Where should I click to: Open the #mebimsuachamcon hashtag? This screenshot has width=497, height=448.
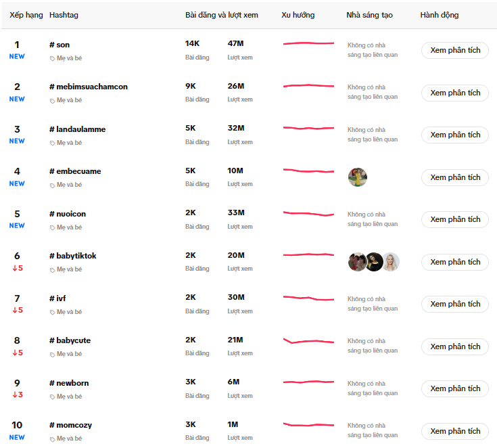(x=89, y=87)
